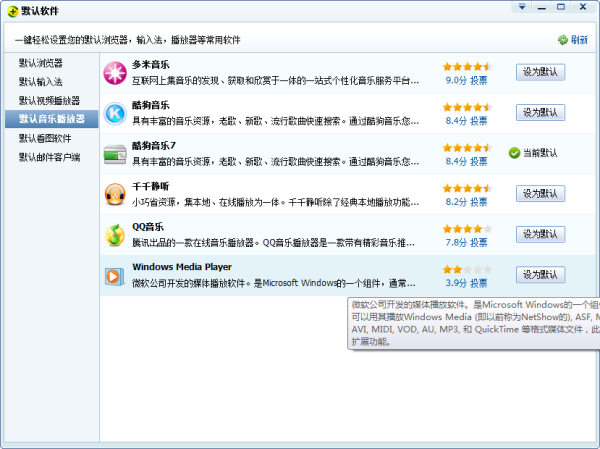The width and height of the screenshot is (600, 449).
Task: Select 默认输入法 in the sidebar
Action: [40, 82]
